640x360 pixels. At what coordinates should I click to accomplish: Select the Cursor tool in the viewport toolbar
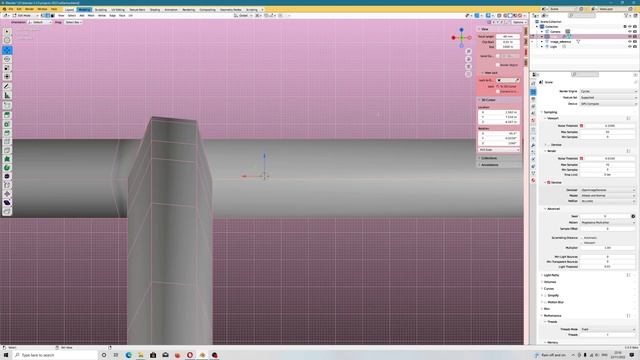[x=7, y=40]
